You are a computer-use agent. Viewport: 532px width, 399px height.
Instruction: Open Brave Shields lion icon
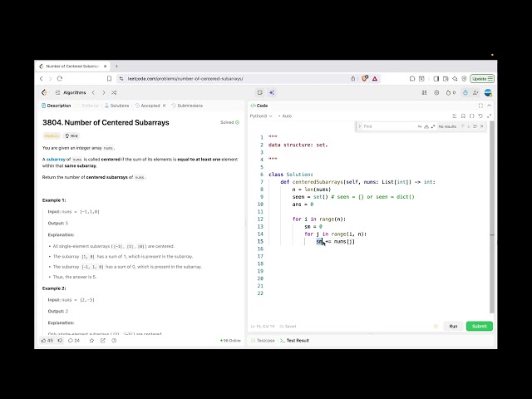click(365, 79)
